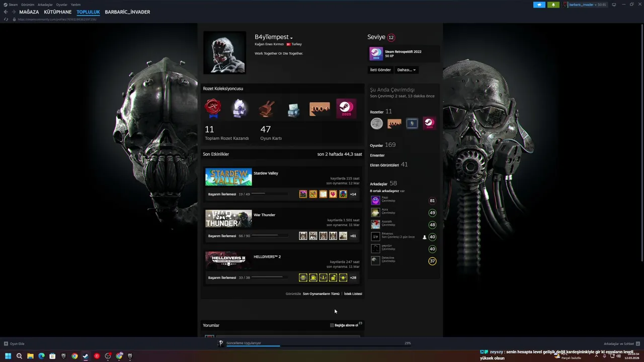Open the İstek Listesi link
The image size is (644, 362).
[x=353, y=294]
